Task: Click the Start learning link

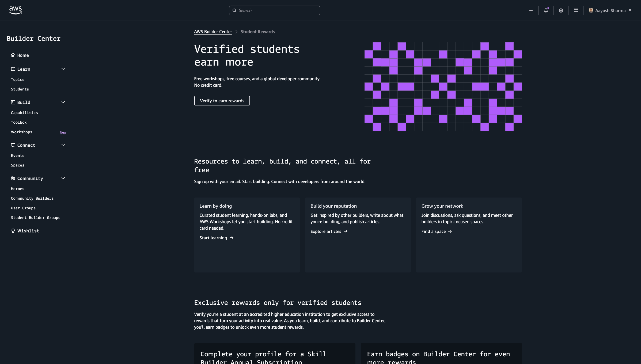Action: 216,238
